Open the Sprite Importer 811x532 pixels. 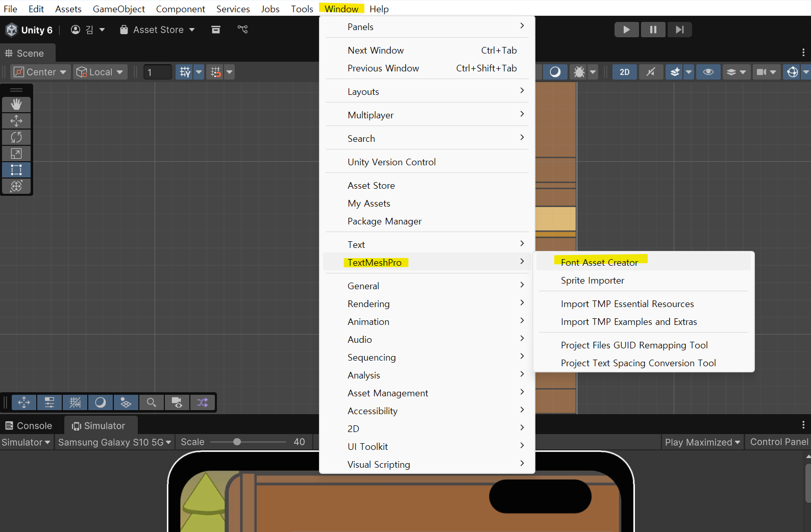[x=644, y=280]
